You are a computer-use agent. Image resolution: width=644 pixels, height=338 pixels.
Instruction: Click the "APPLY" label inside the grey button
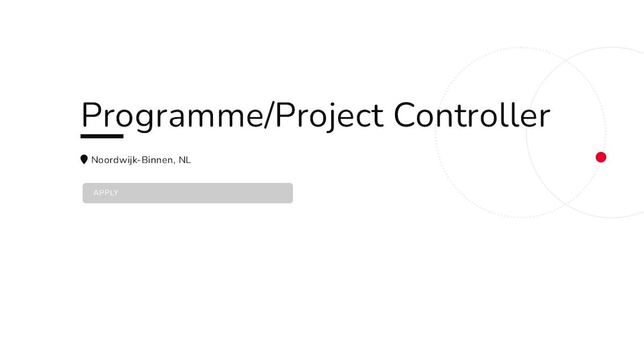(x=106, y=193)
